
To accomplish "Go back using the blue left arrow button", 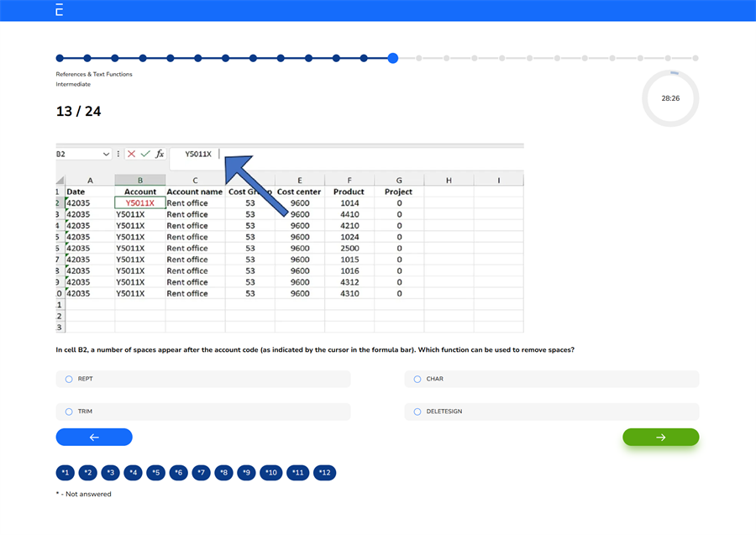I will pyautogui.click(x=94, y=437).
